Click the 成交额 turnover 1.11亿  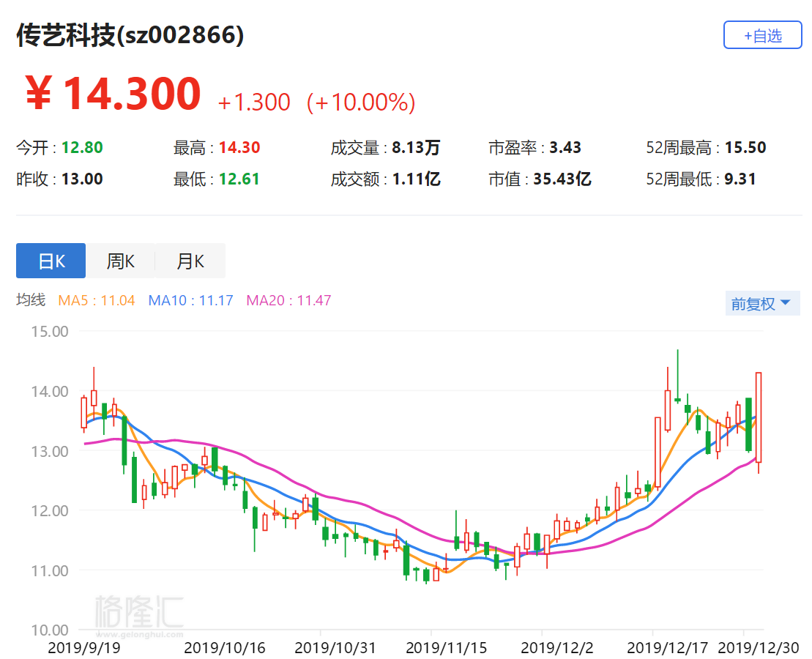click(x=416, y=179)
